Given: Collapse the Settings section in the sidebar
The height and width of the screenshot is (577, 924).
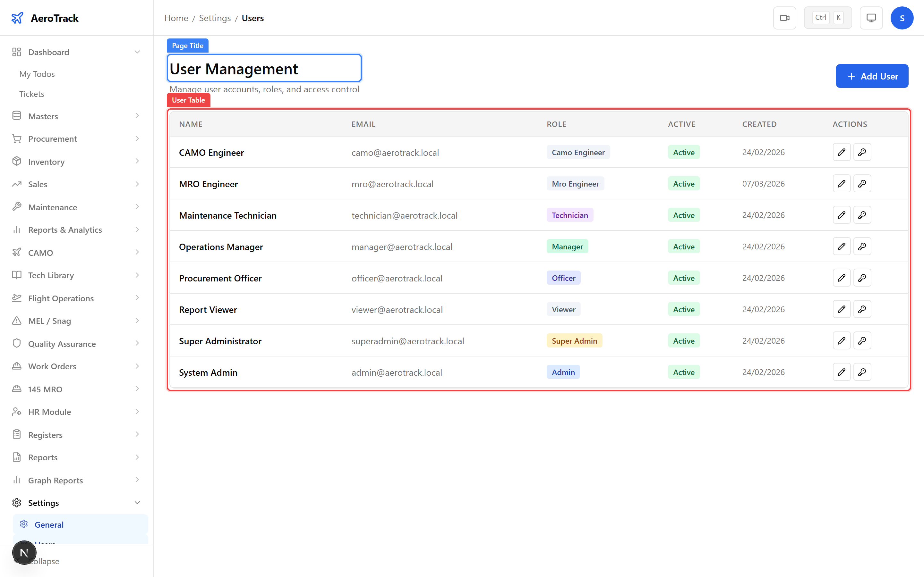Looking at the screenshot, I should (137, 503).
